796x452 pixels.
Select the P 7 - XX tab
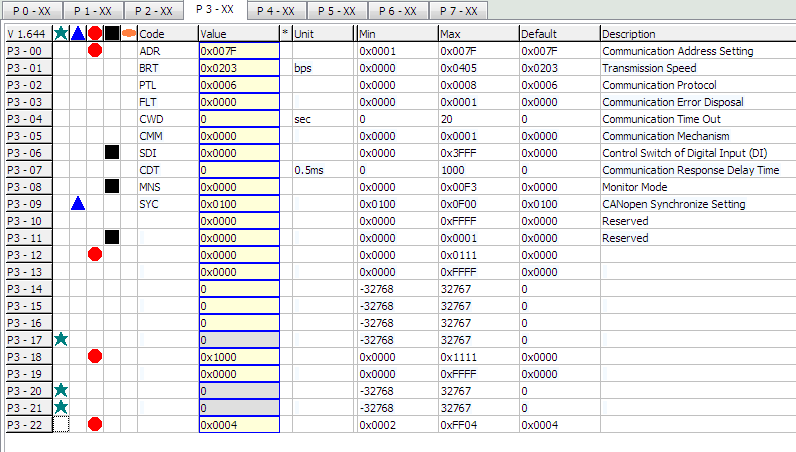458,11
